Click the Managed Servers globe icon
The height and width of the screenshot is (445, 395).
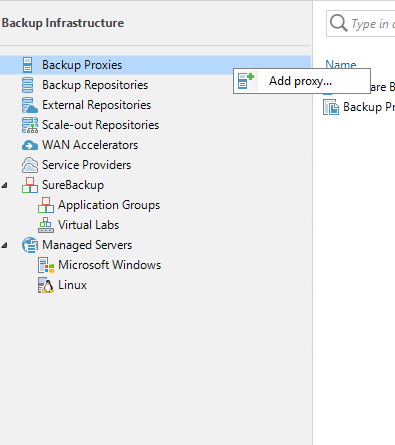[x=30, y=245]
